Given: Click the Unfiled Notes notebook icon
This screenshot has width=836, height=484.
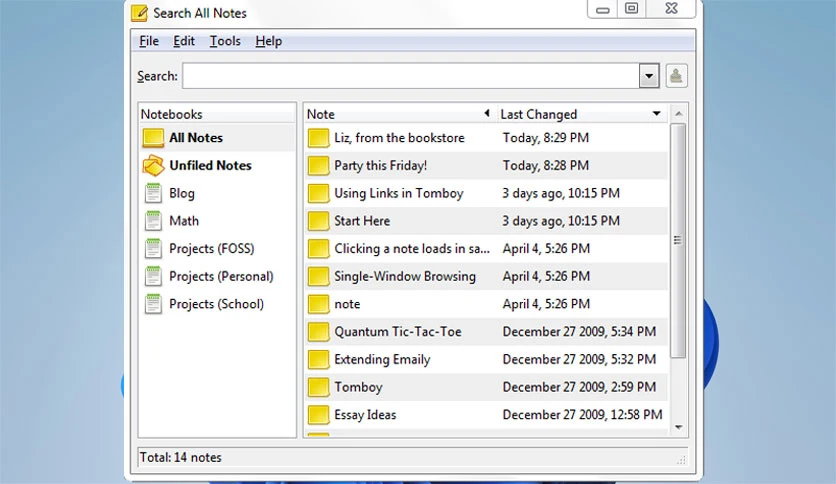Looking at the screenshot, I should tap(153, 165).
